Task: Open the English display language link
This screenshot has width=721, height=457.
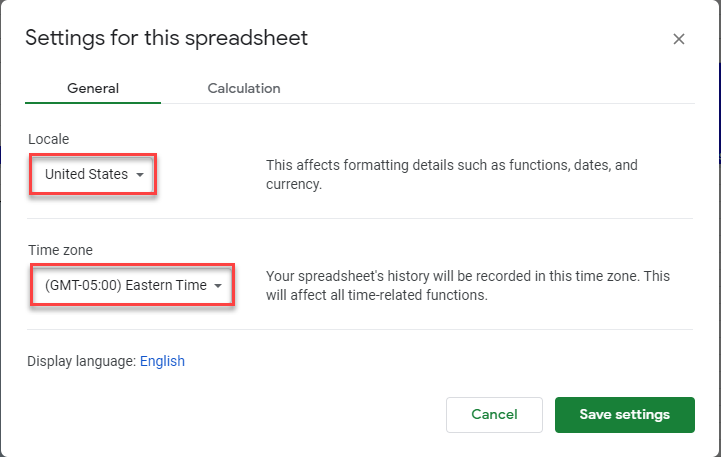Action: pos(162,361)
